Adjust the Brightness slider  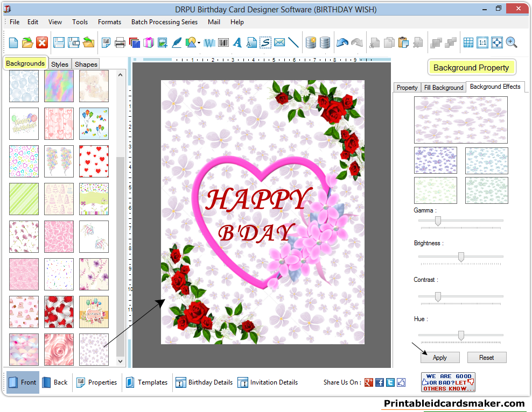[x=460, y=257]
